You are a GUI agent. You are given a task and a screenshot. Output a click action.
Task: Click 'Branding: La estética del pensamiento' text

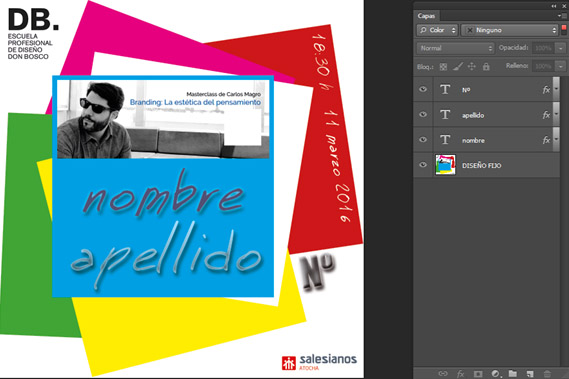click(x=195, y=102)
